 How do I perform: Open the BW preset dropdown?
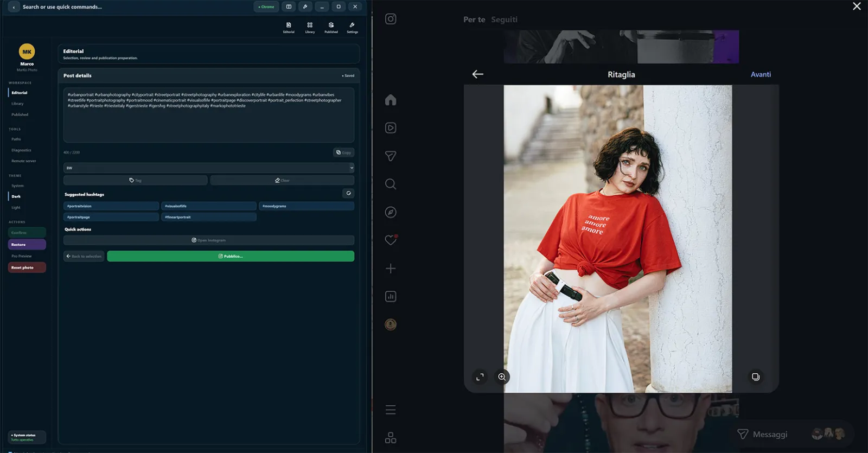[209, 168]
